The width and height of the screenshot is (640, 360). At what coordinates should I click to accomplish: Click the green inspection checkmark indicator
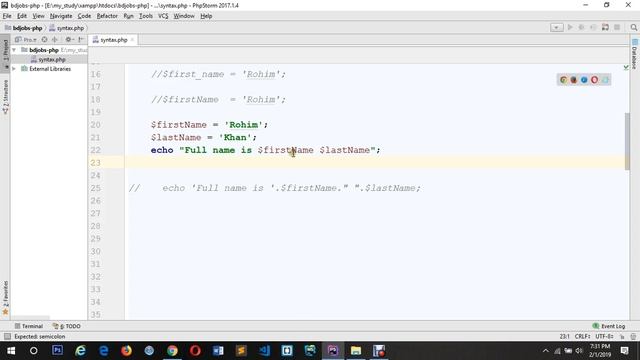click(626, 67)
